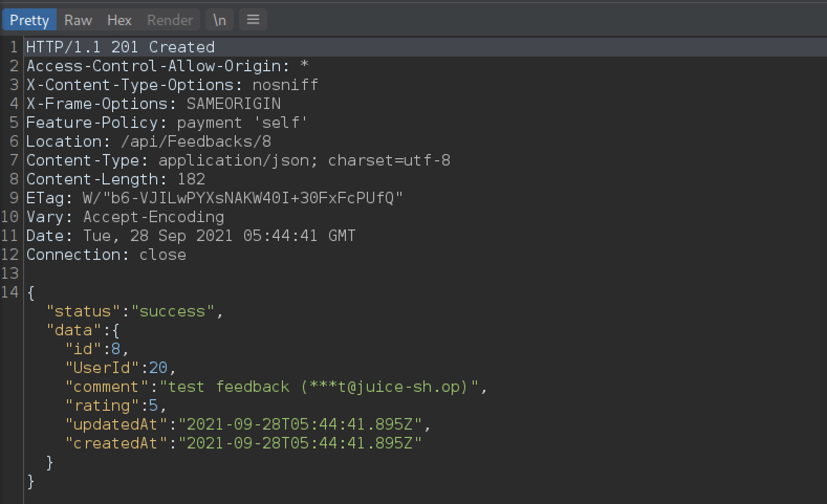Screen dimensions: 827x504
Task: Click the "updatedAt" timestamp JSON line
Action: point(248,424)
